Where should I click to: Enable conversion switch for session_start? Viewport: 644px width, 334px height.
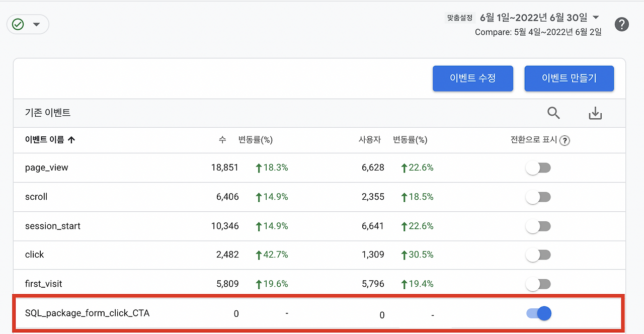pos(539,226)
